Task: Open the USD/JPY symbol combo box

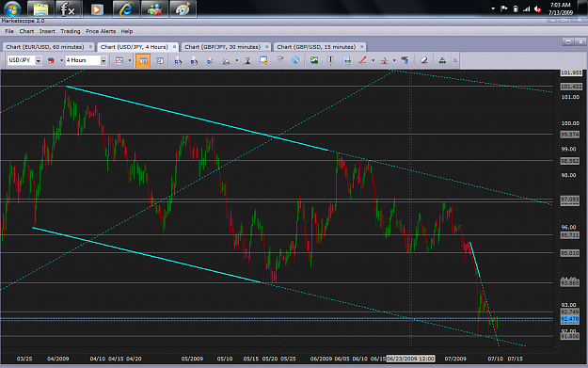Action: pyautogui.click(x=24, y=60)
